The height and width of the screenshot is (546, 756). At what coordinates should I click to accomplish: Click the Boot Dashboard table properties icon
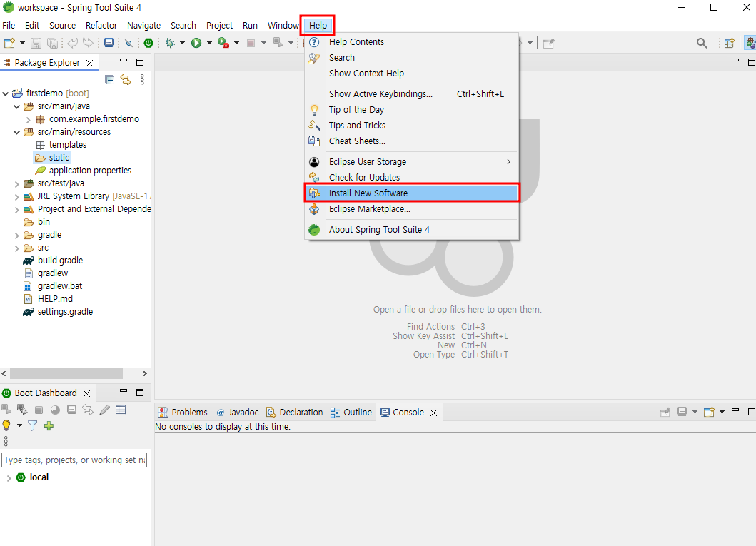point(121,410)
